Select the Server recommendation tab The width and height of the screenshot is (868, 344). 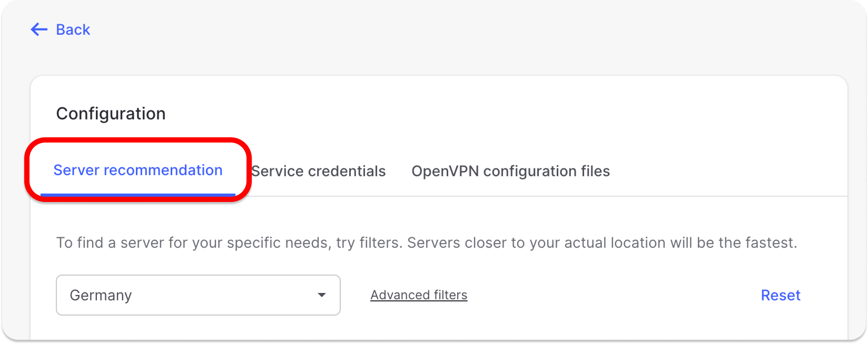(x=138, y=170)
